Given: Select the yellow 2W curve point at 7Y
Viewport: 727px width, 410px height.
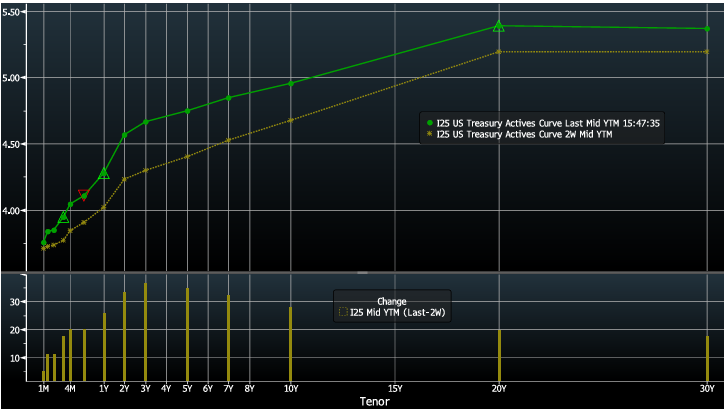Looking at the screenshot, I should (229, 140).
